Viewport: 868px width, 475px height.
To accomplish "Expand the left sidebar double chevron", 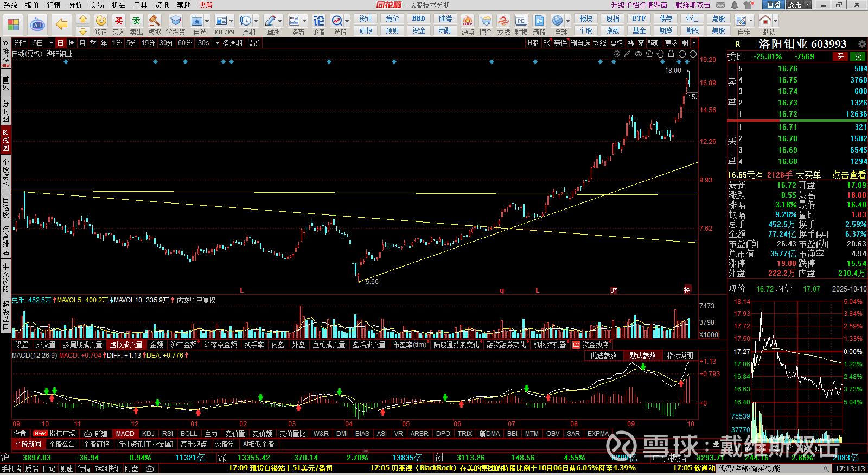I will click(5, 43).
